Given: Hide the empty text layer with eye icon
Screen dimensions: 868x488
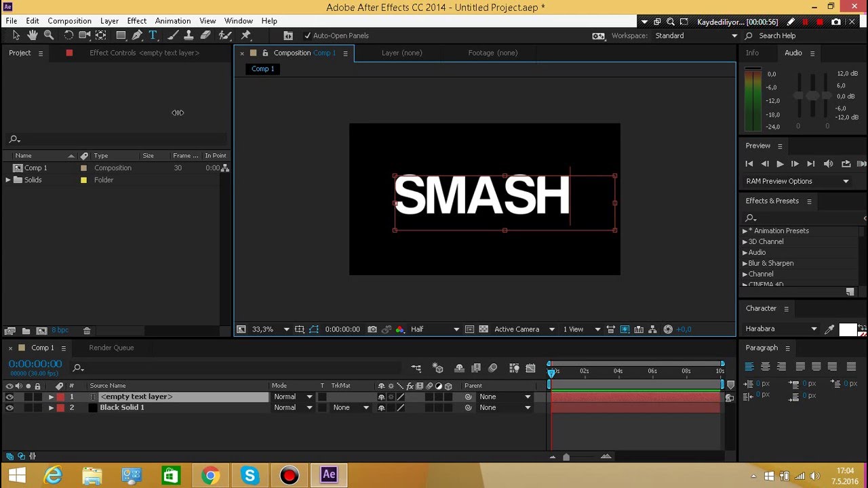Looking at the screenshot, I should point(9,396).
